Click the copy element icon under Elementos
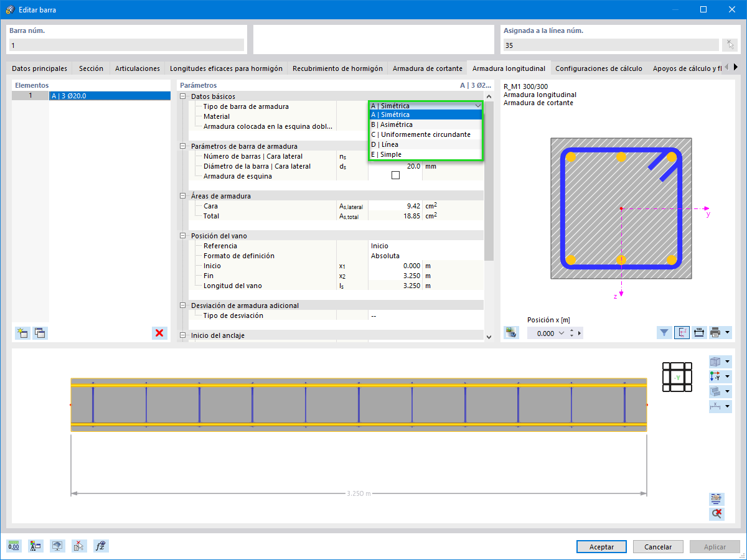Image resolution: width=747 pixels, height=560 pixels. point(40,333)
